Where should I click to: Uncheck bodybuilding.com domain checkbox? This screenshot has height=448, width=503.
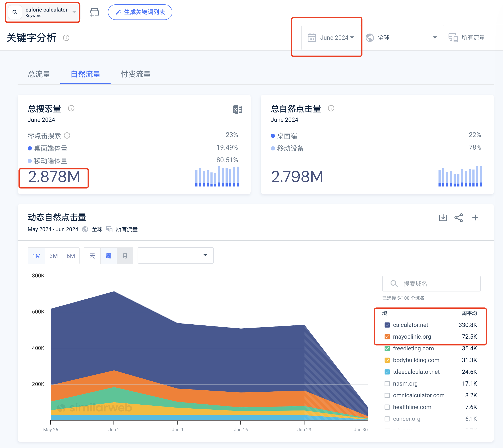tap(387, 360)
